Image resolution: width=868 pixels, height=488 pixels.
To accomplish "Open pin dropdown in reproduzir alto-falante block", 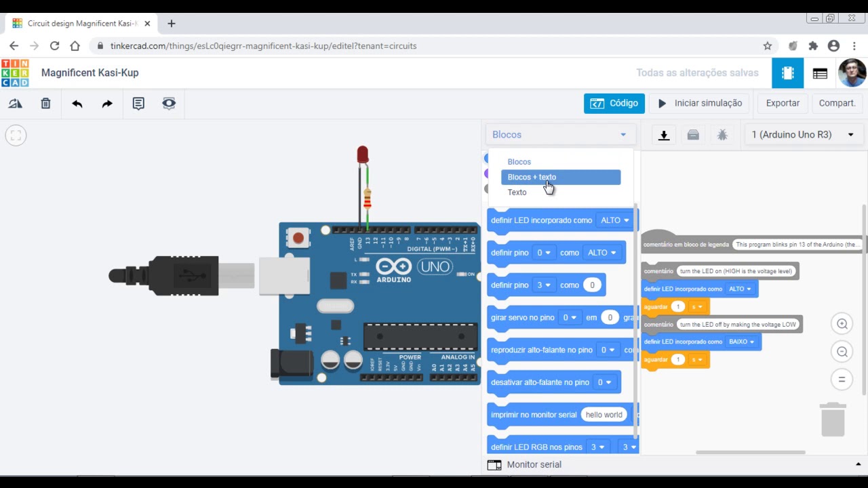I will click(x=608, y=350).
